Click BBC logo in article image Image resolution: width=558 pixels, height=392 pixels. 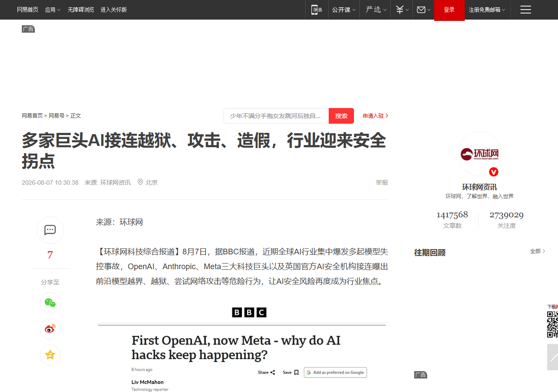[x=249, y=312]
